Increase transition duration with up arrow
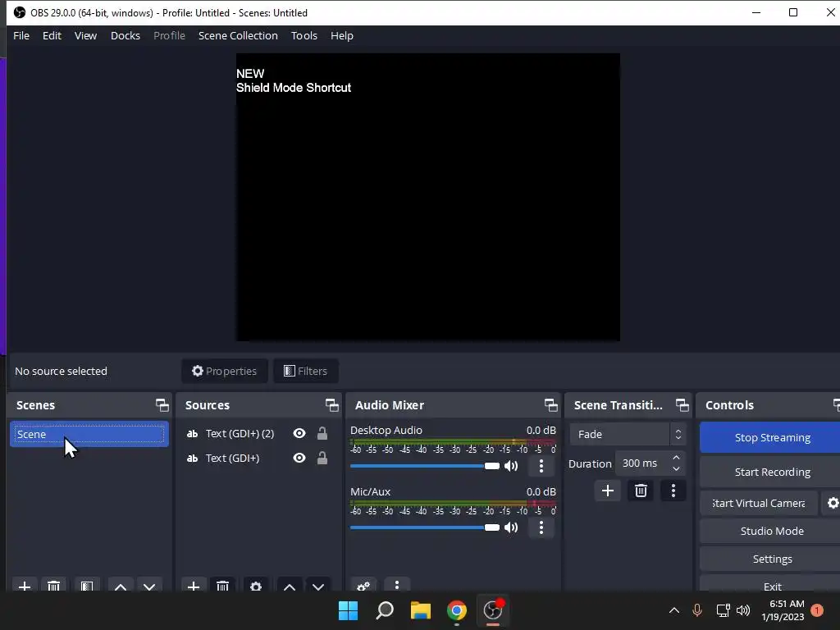This screenshot has width=840, height=630. [x=676, y=458]
